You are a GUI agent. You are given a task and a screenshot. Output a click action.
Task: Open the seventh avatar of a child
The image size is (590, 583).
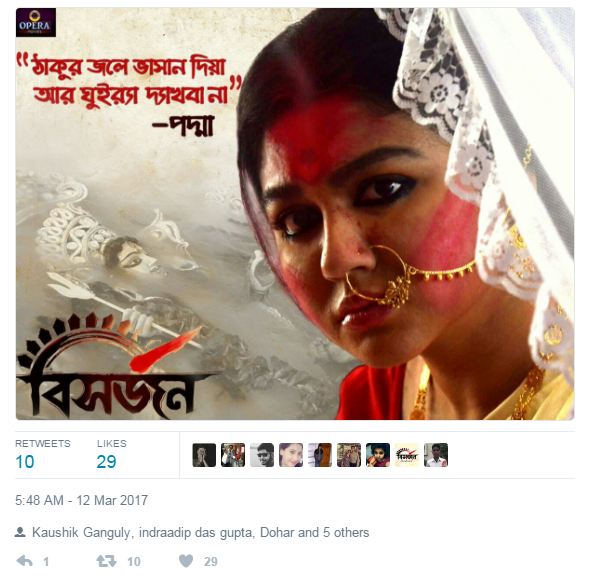pos(378,455)
